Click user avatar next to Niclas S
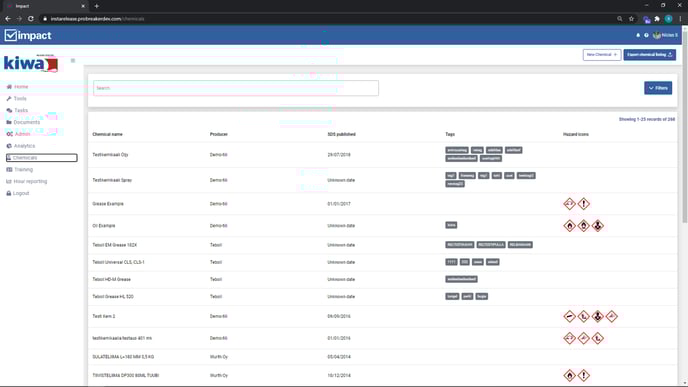Image resolution: width=688 pixels, height=387 pixels. click(657, 35)
